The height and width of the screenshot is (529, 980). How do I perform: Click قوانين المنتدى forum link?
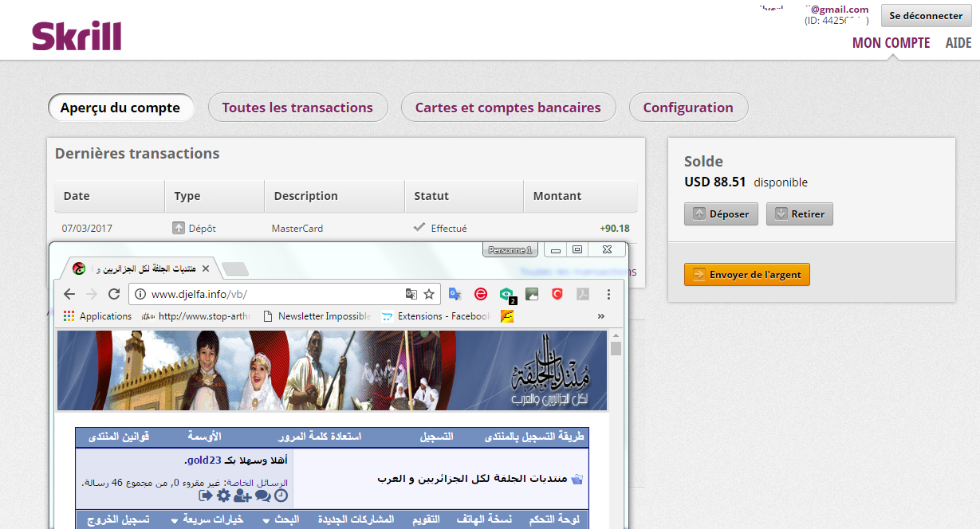pos(118,437)
